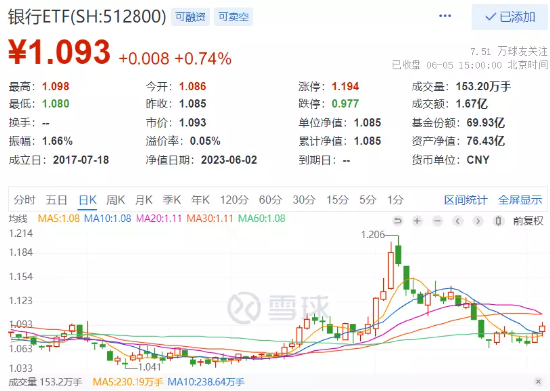The height and width of the screenshot is (391, 550).
Task: Switch to the 15分 interval tab
Action: [x=337, y=200]
